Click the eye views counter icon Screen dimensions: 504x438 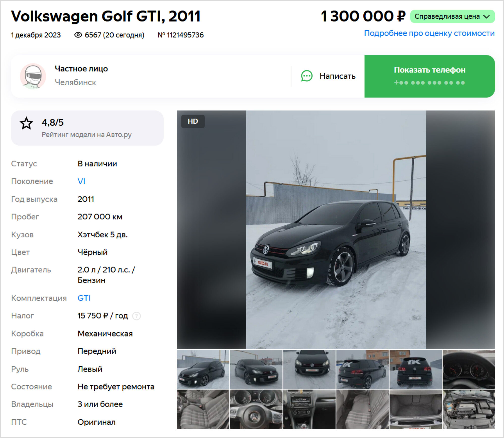coord(78,35)
